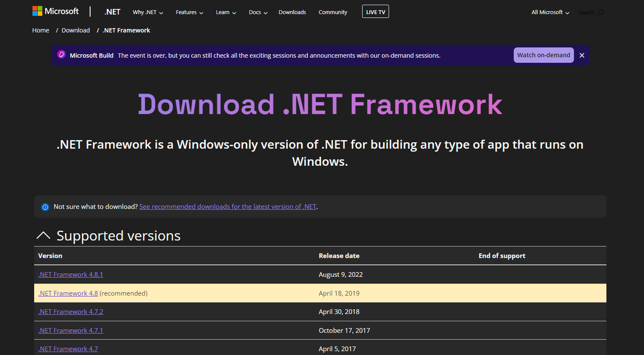644x355 pixels.
Task: Click the Microsoft logo
Action: click(56, 11)
